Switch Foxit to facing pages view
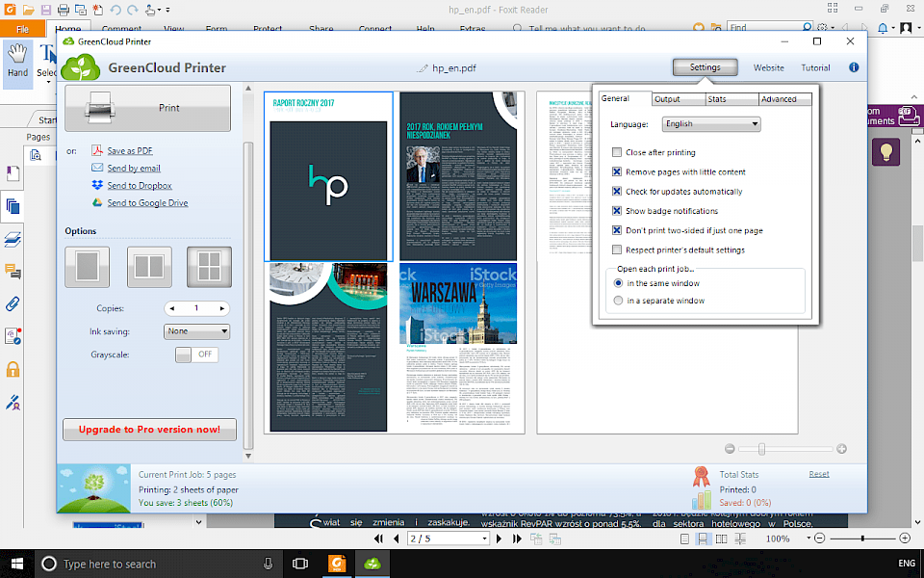Screen dimensions: 924x578 [x=721, y=539]
